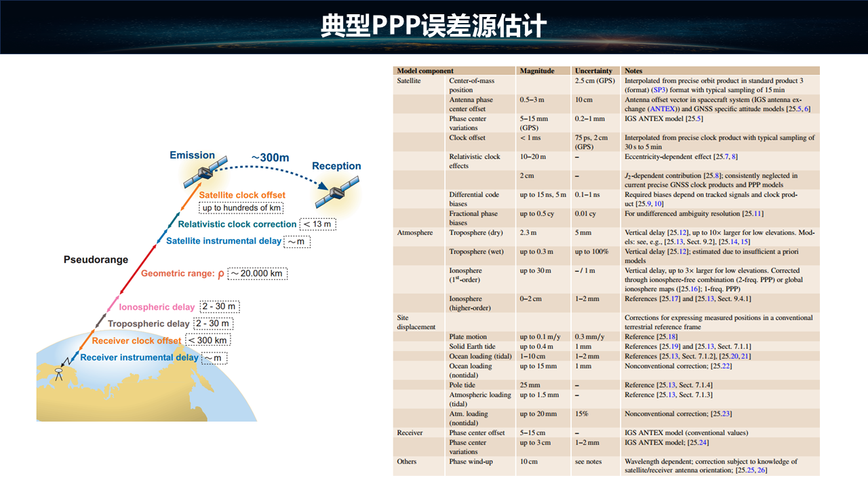Click the Magnitude column header

536,70
